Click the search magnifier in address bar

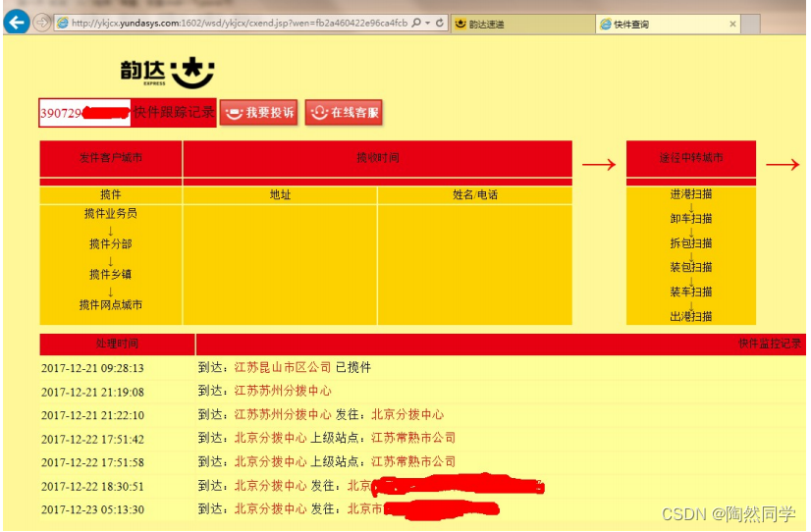416,23
